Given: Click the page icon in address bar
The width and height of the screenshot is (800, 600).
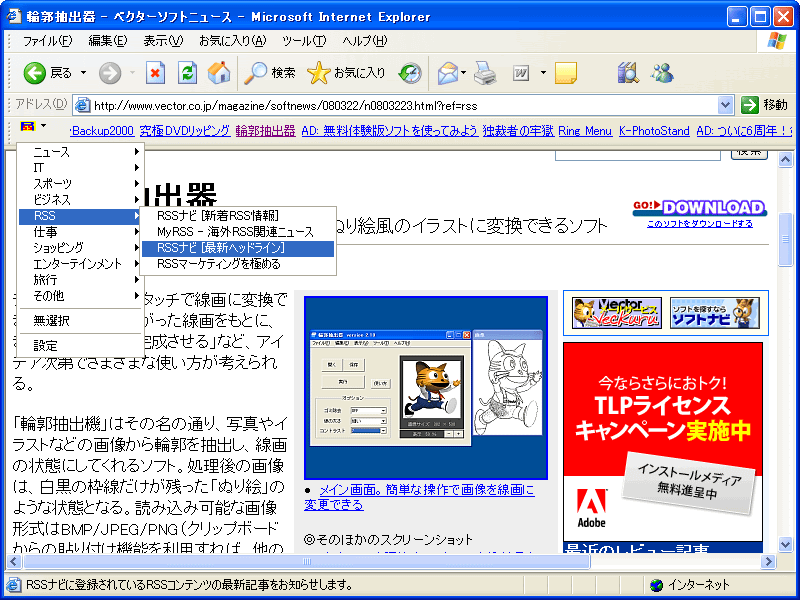Looking at the screenshot, I should pyautogui.click(x=82, y=106).
